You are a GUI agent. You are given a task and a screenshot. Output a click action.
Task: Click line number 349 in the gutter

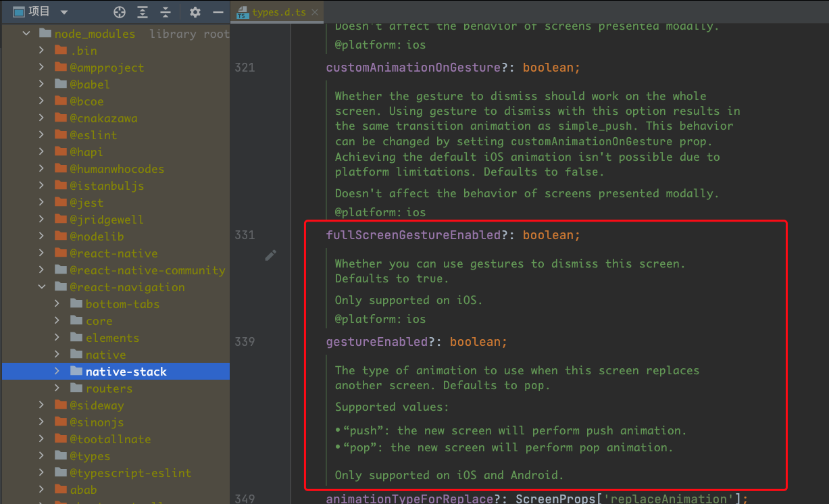pyautogui.click(x=245, y=499)
